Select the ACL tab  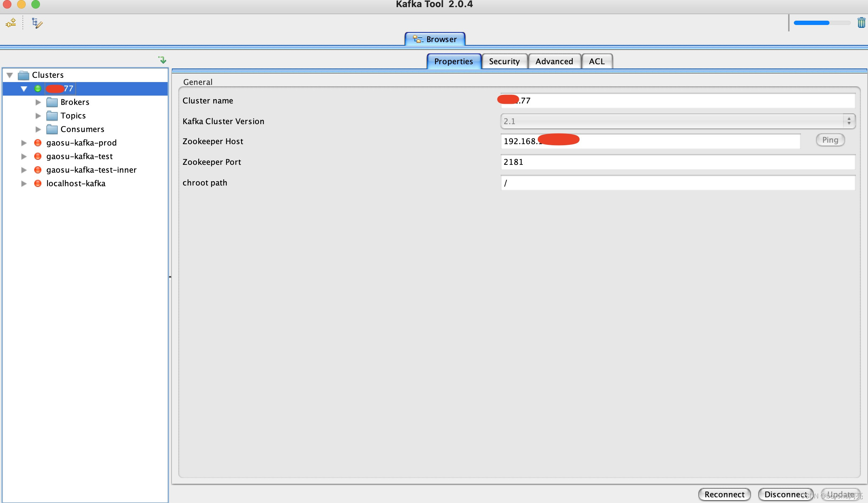pyautogui.click(x=598, y=61)
